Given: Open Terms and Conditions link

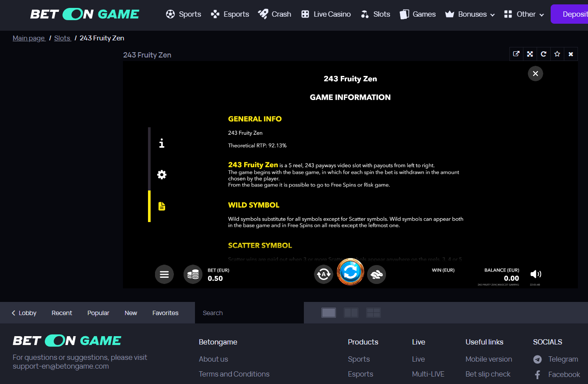Looking at the screenshot, I should (234, 374).
